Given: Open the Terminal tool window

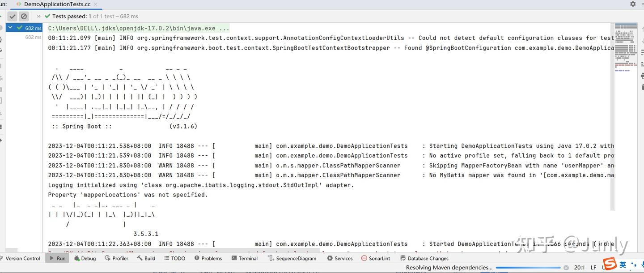Looking at the screenshot, I should pyautogui.click(x=245, y=258).
